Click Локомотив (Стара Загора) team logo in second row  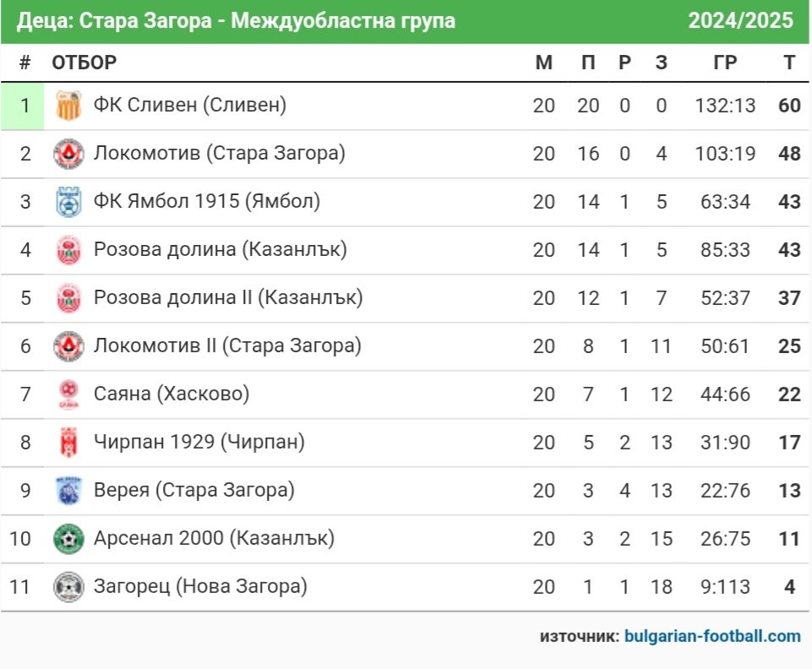pos(68,154)
